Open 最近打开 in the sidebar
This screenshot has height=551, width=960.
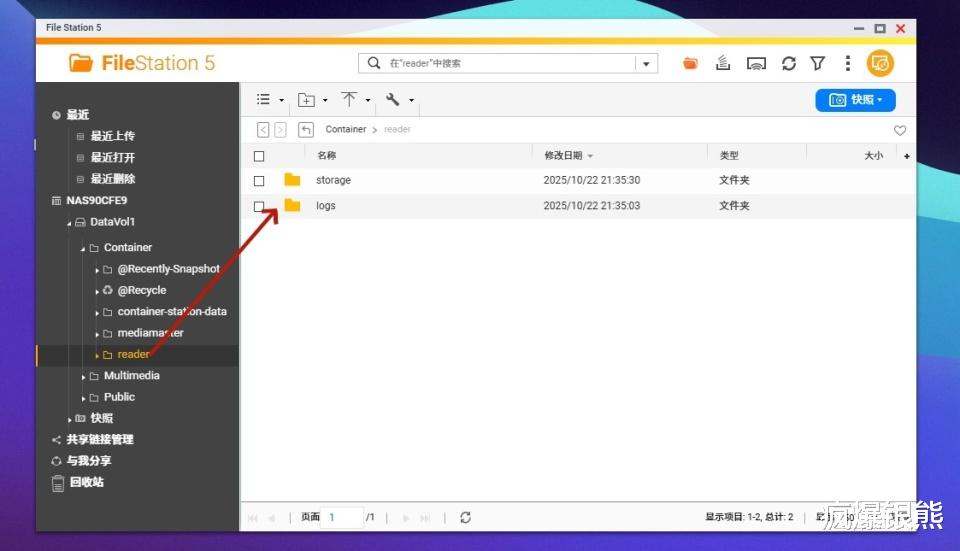click(113, 157)
